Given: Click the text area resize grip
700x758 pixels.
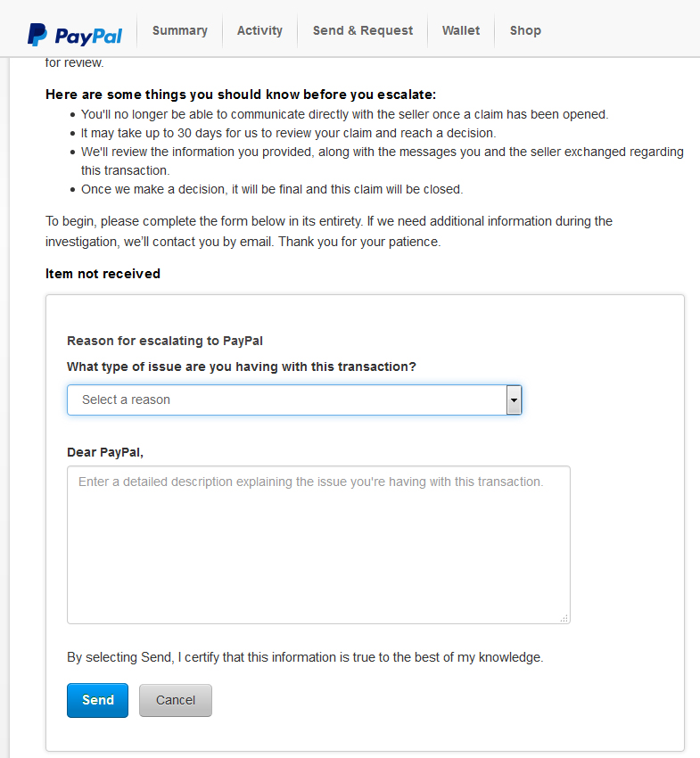Looking at the screenshot, I should pos(564,618).
